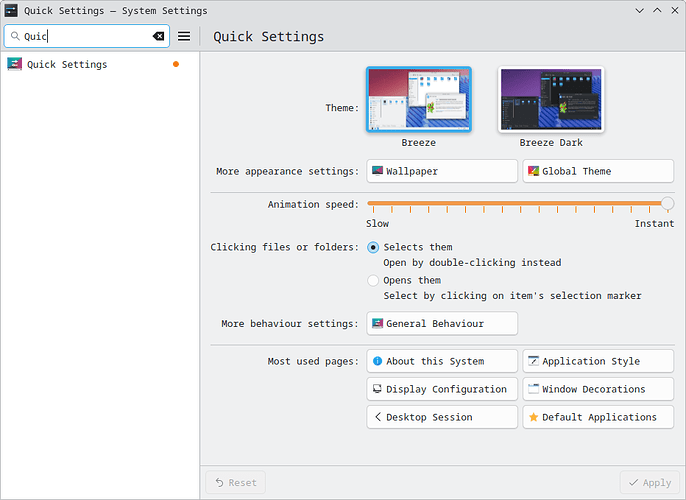Select Quick Settings in sidebar
This screenshot has height=500, width=686.
point(67,64)
